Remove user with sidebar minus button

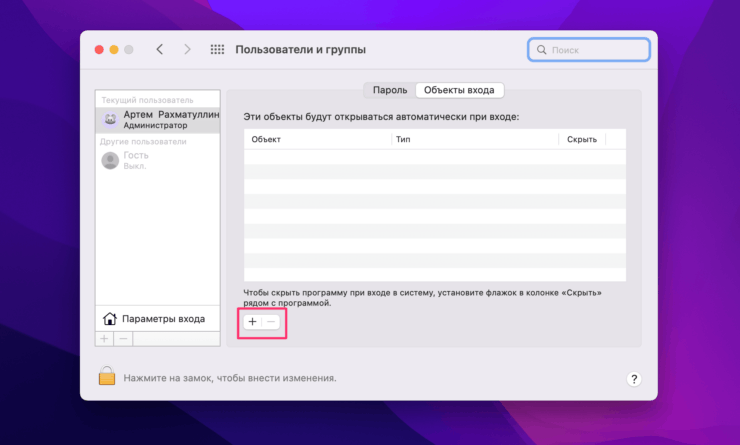(123, 339)
